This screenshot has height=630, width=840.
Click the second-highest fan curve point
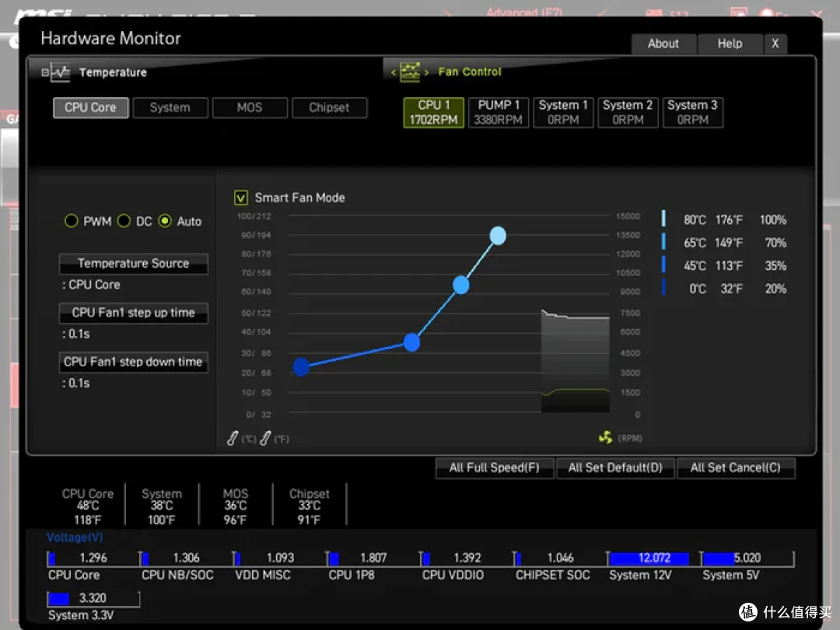460,285
